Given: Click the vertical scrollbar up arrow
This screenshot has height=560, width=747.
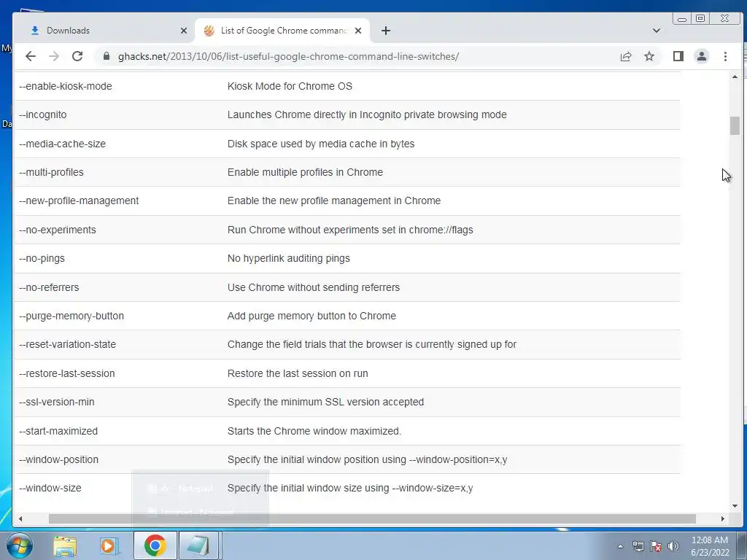Looking at the screenshot, I should click(x=734, y=77).
